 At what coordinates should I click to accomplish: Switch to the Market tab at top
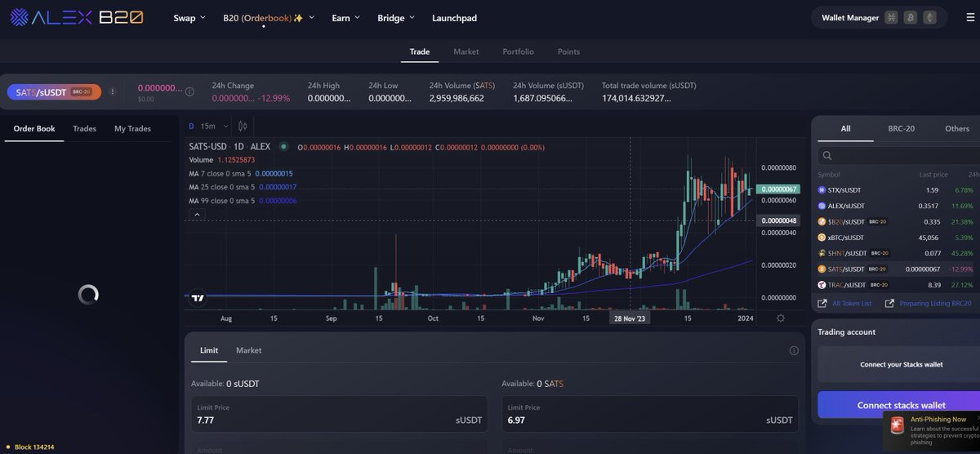[x=466, y=51]
